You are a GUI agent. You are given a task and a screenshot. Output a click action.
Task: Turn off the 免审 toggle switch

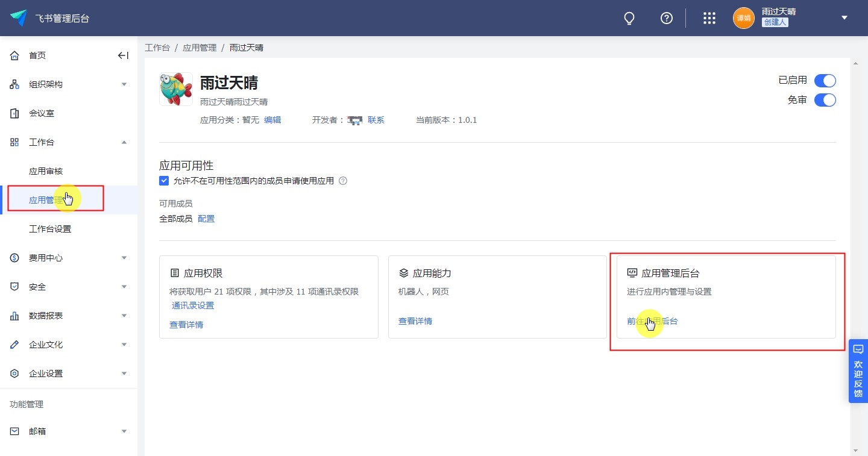pos(825,100)
